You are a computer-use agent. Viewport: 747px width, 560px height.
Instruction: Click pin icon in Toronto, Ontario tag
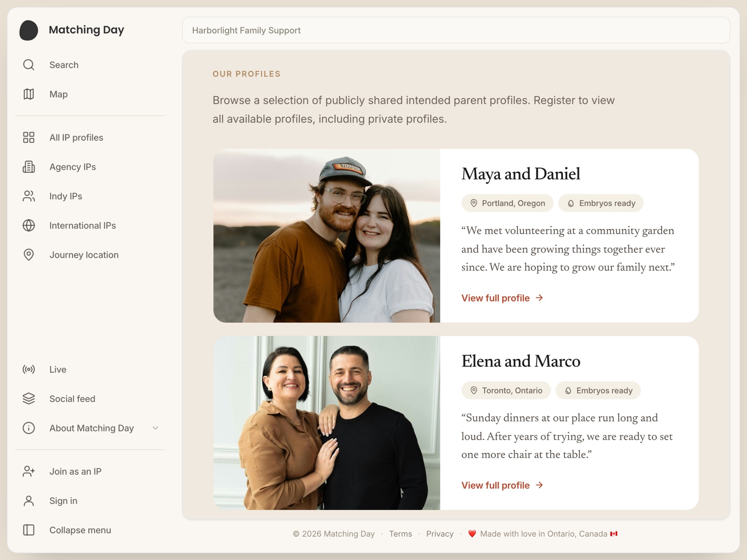click(x=473, y=390)
